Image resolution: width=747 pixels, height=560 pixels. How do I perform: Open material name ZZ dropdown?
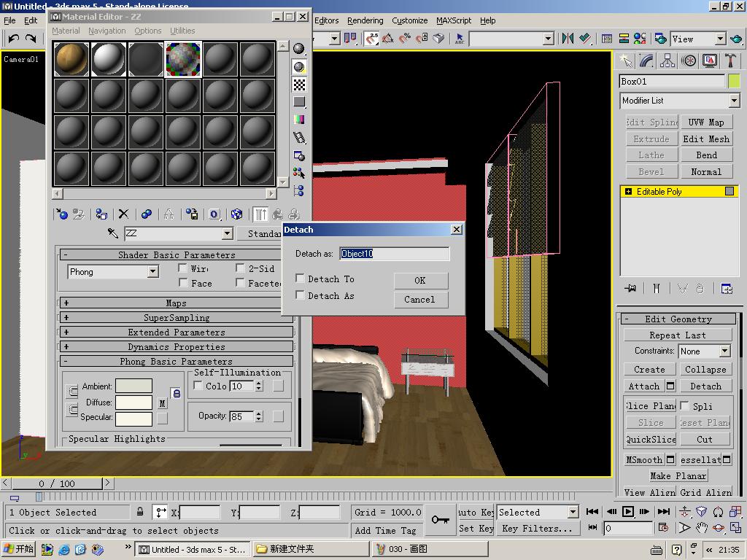(228, 233)
